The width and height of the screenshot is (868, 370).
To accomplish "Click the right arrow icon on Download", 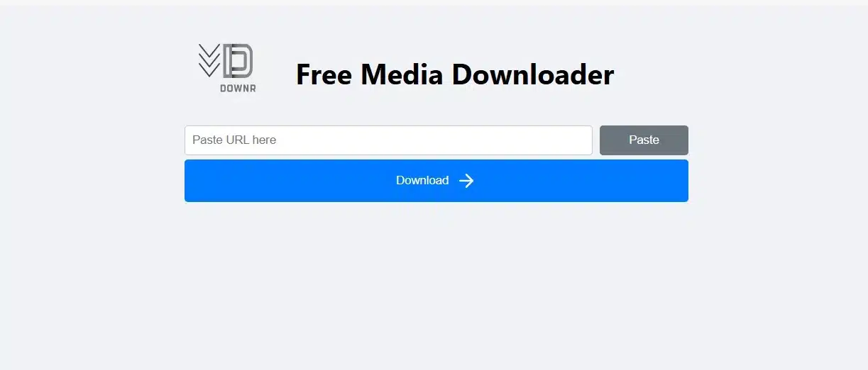I will coord(466,181).
